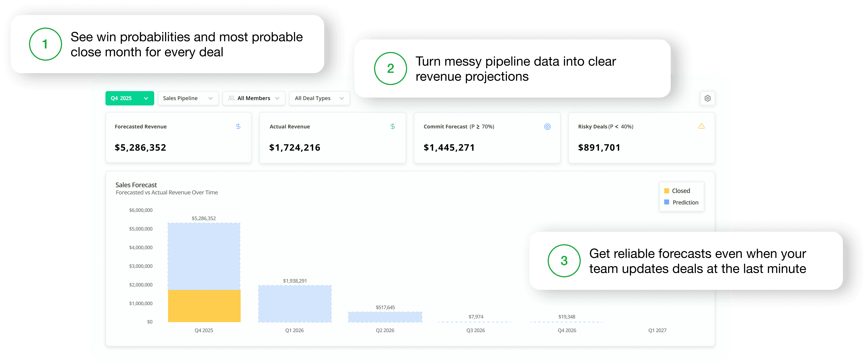This screenshot has width=868, height=363.
Task: Click the Forecasted Revenue dollar icon
Action: pyautogui.click(x=238, y=126)
